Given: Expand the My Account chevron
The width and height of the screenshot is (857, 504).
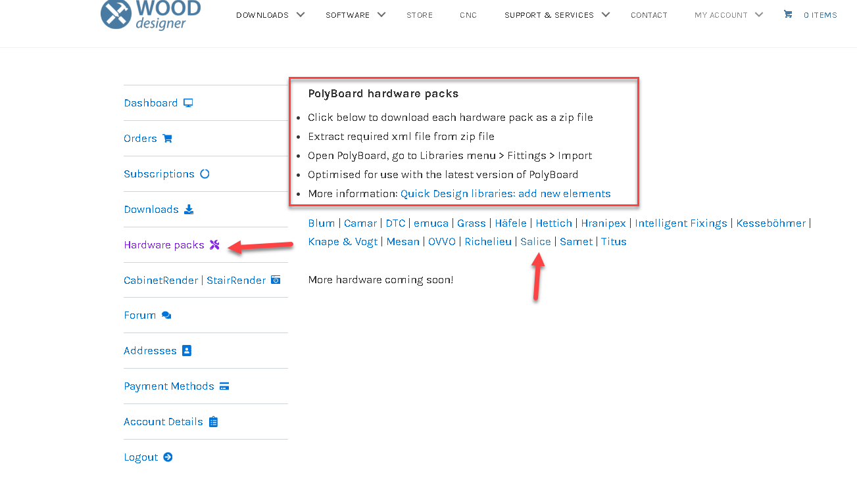Looking at the screenshot, I should [759, 14].
